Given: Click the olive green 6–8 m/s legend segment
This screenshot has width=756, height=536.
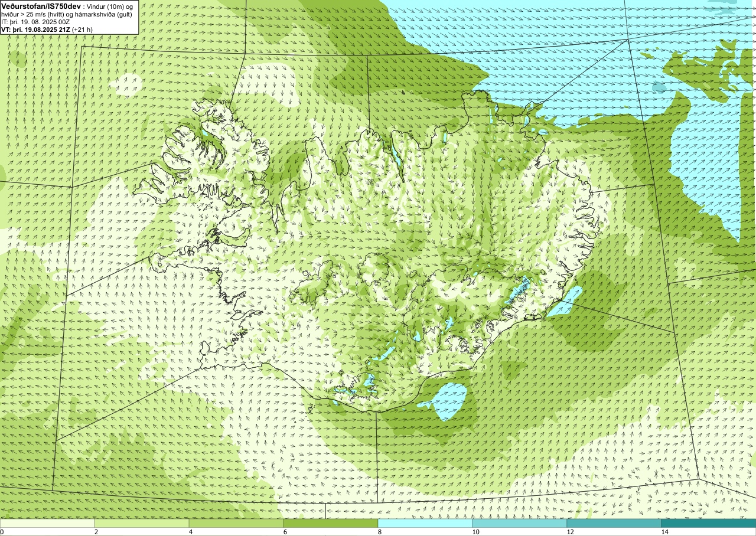Looking at the screenshot, I should tap(331, 523).
